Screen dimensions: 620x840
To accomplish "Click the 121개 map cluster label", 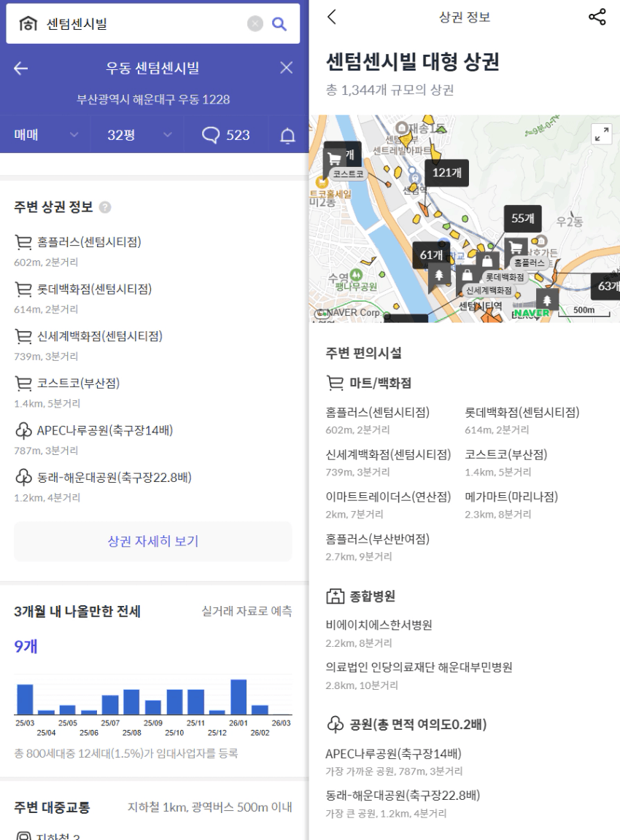I will (447, 173).
